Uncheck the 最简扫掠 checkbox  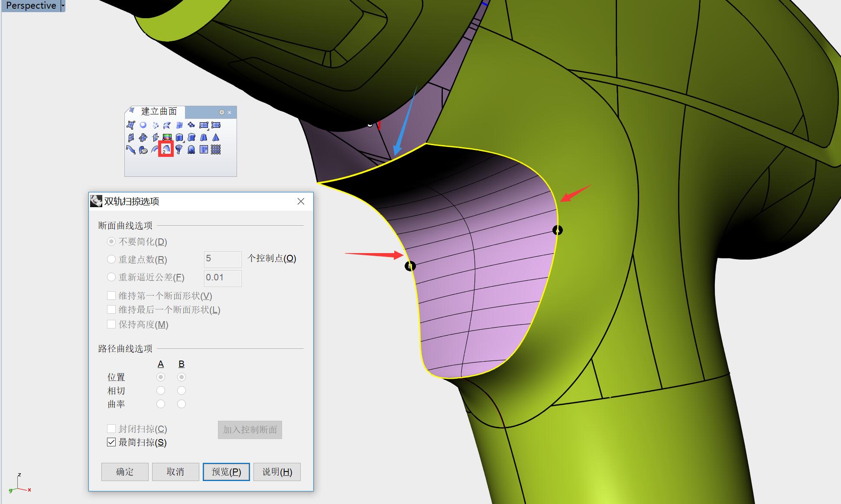point(111,442)
